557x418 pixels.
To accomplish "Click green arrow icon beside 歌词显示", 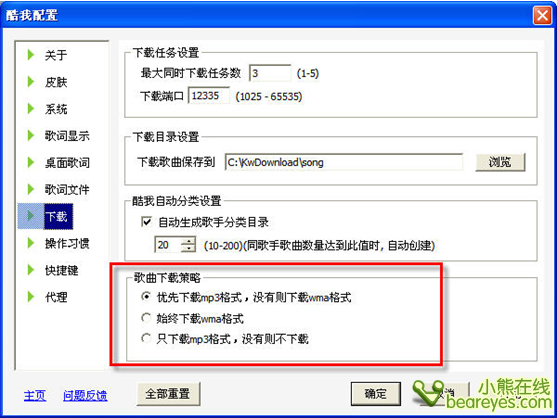I will 31,135.
